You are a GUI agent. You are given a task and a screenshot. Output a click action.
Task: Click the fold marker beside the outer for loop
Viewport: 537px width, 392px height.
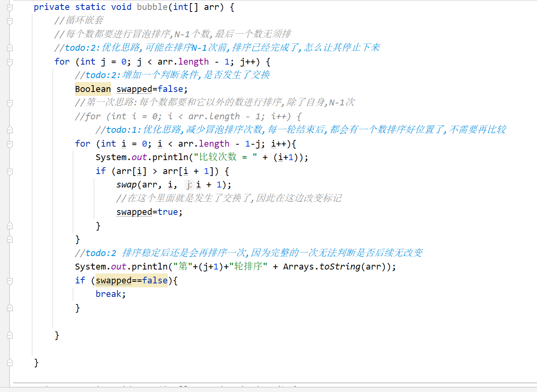click(x=9, y=61)
